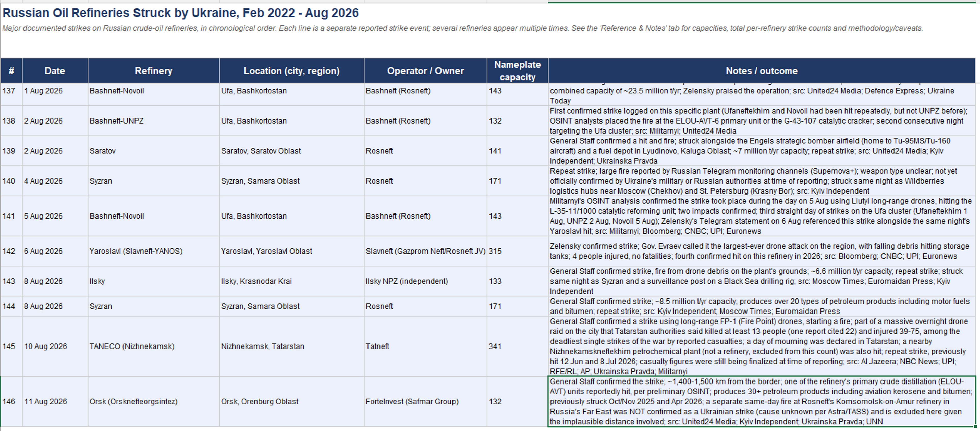980x431 pixels.
Task: Select '8 Aug 2026' date in row 143
Action: pyautogui.click(x=55, y=281)
